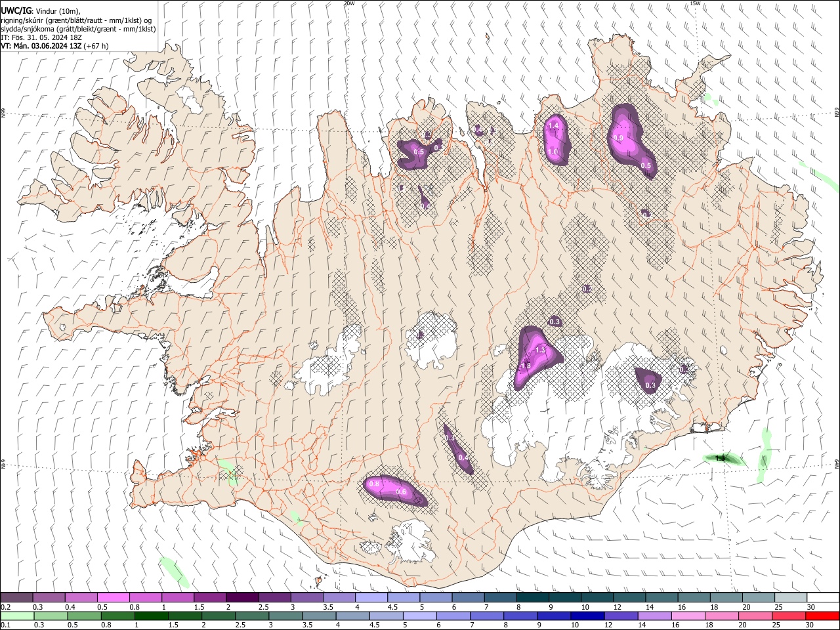Click the '0.1' label of the lower legend scale

[7, 625]
